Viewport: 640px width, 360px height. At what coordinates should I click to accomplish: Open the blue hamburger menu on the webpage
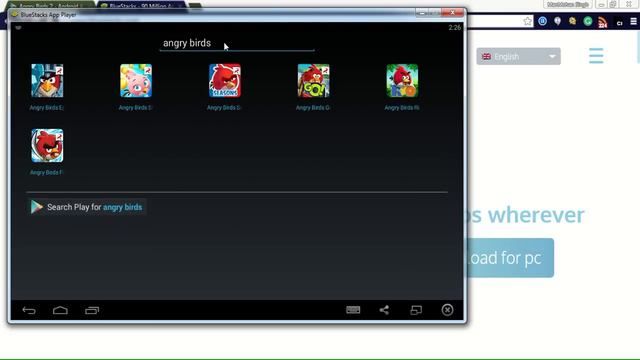[x=596, y=56]
